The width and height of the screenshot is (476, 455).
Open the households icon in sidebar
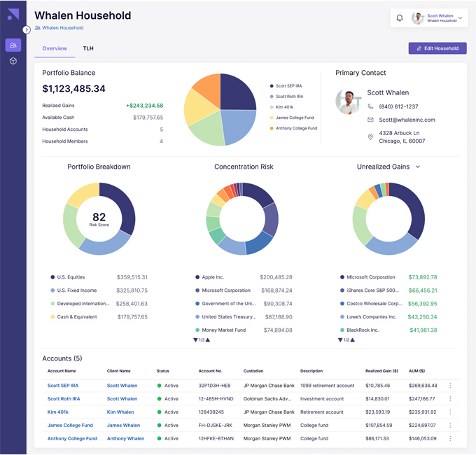13,45
